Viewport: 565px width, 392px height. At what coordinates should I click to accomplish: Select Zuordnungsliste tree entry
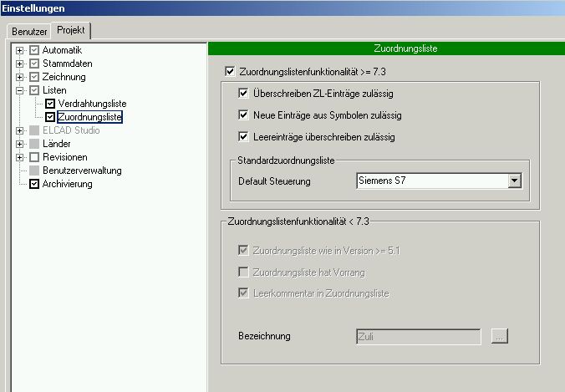coord(89,117)
